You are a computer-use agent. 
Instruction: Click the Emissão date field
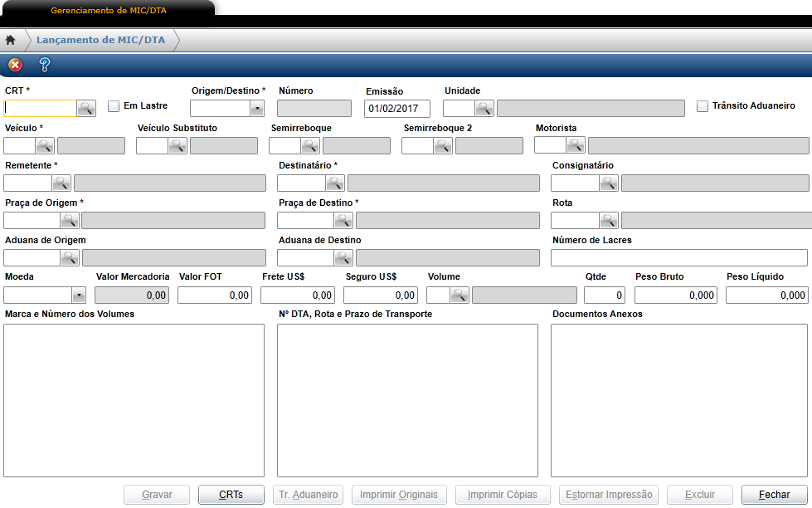click(x=397, y=109)
